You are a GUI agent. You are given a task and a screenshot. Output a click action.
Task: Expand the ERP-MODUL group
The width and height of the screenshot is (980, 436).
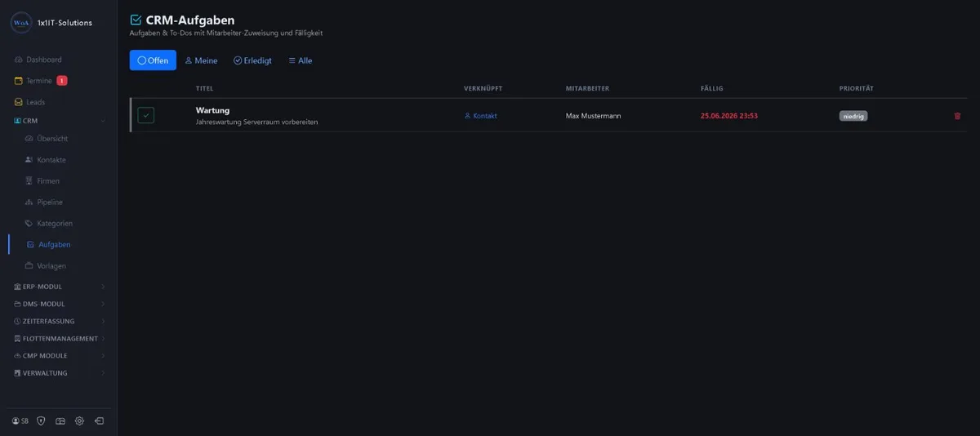pyautogui.click(x=59, y=287)
